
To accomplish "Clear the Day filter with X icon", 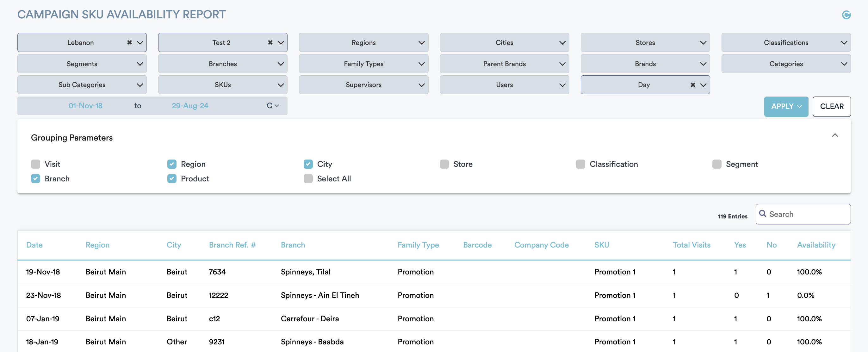I will click(x=692, y=85).
